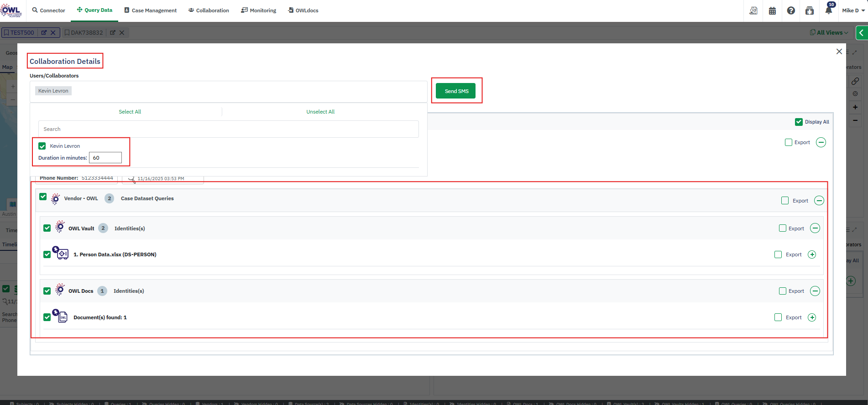This screenshot has width=868, height=405.
Task: Open the document stamp icon in header
Action: [x=753, y=10]
